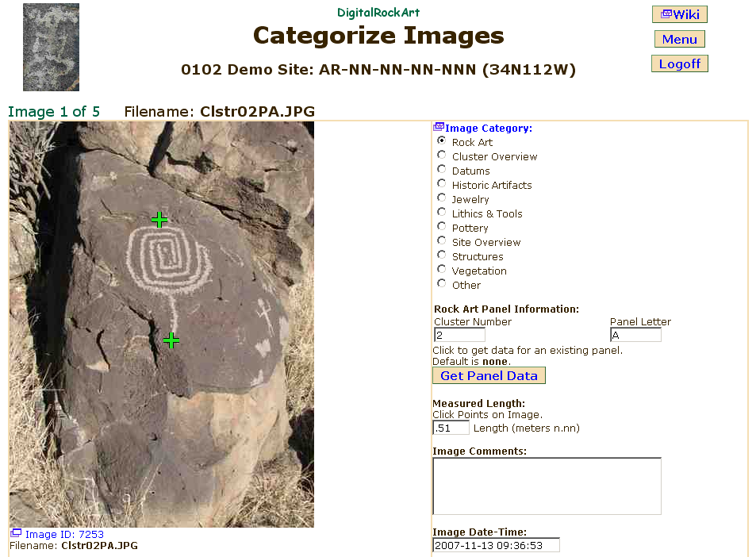Image resolution: width=756 pixels, height=557 pixels.
Task: Click the Cluster Number input field
Action: 459,335
